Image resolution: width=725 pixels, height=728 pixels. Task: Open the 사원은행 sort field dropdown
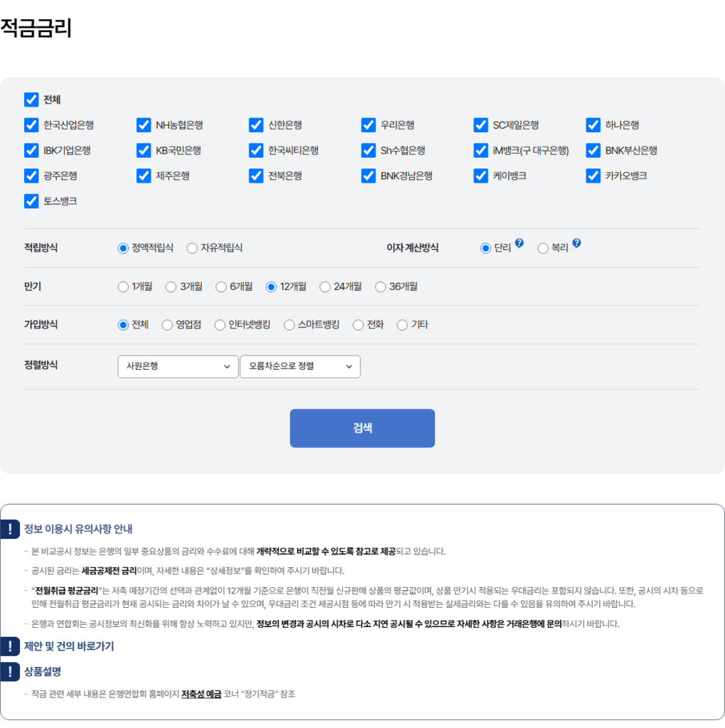pos(178,367)
